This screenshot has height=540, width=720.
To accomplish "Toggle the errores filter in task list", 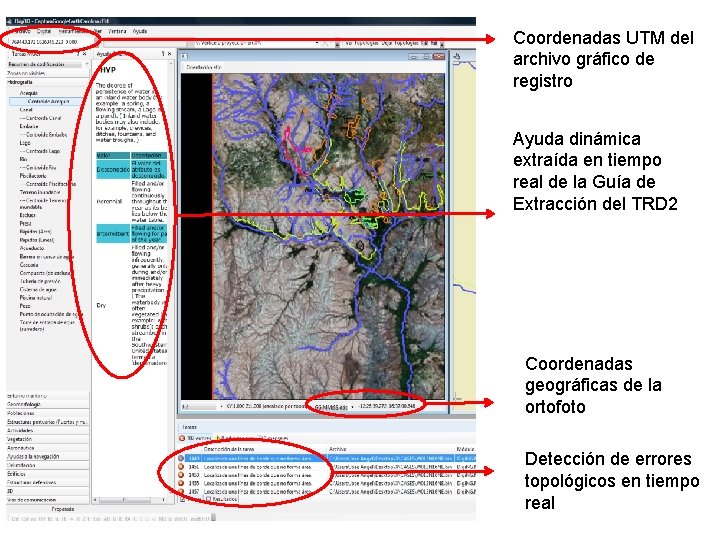I will [196, 439].
